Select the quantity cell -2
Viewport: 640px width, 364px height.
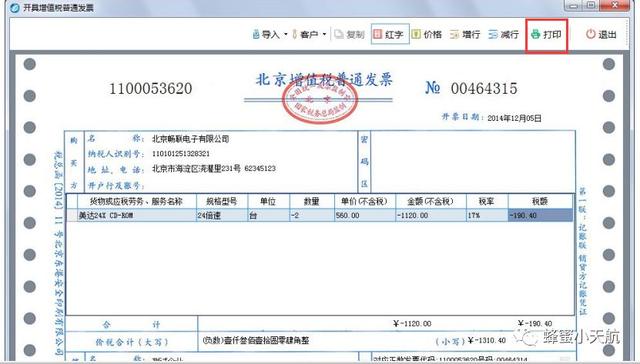click(312, 215)
